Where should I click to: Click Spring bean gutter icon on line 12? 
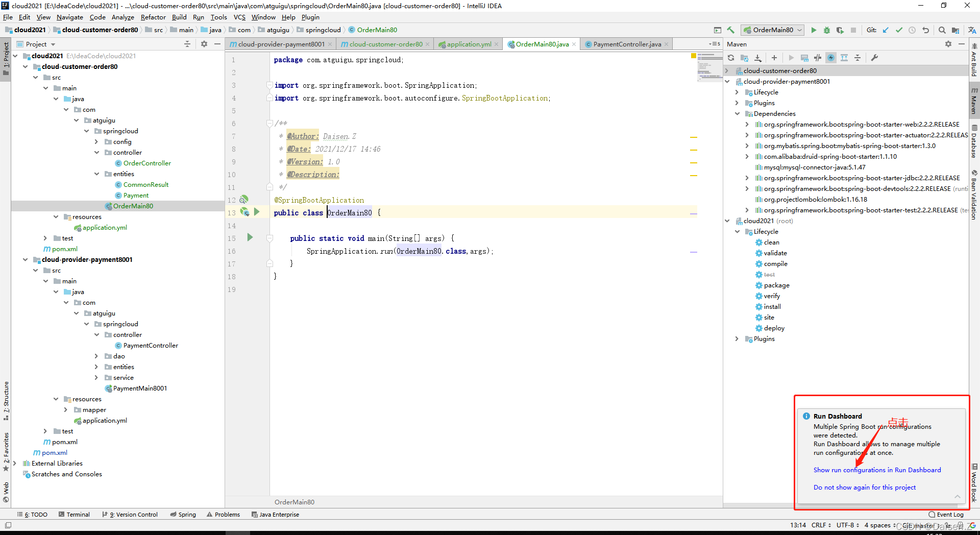click(244, 200)
